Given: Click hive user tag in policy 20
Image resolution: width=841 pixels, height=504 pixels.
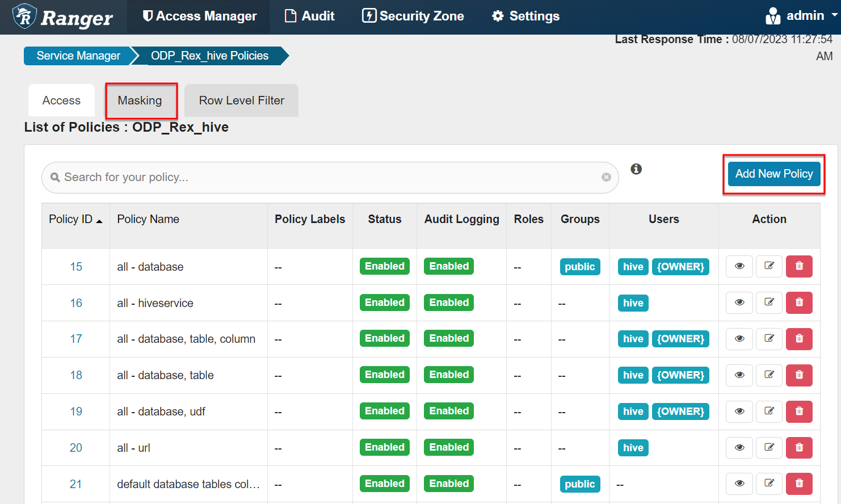Looking at the screenshot, I should 633,448.
